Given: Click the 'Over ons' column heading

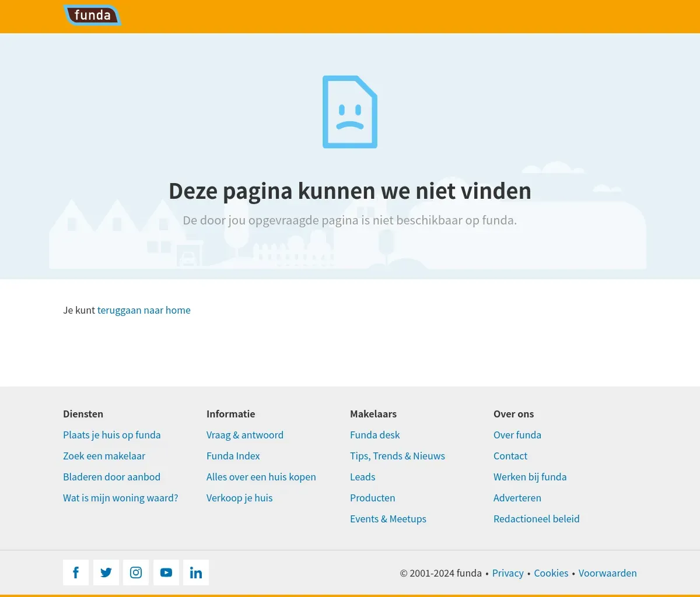Looking at the screenshot, I should point(514,414).
